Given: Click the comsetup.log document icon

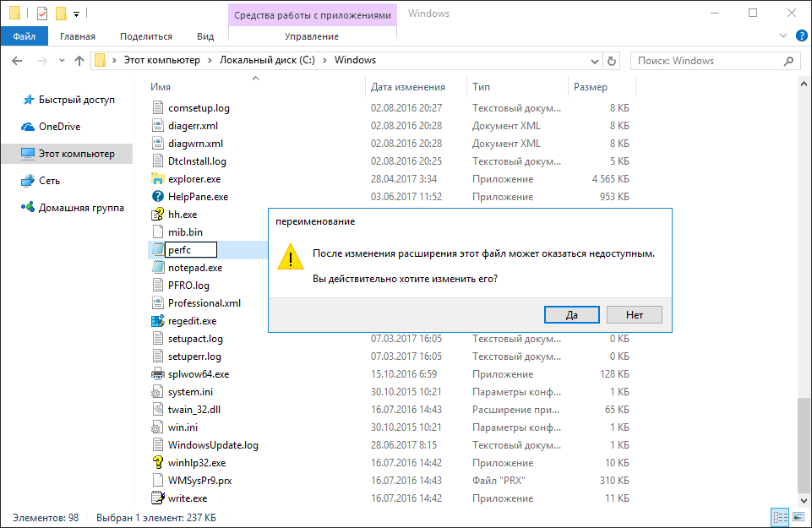Looking at the screenshot, I should click(157, 107).
